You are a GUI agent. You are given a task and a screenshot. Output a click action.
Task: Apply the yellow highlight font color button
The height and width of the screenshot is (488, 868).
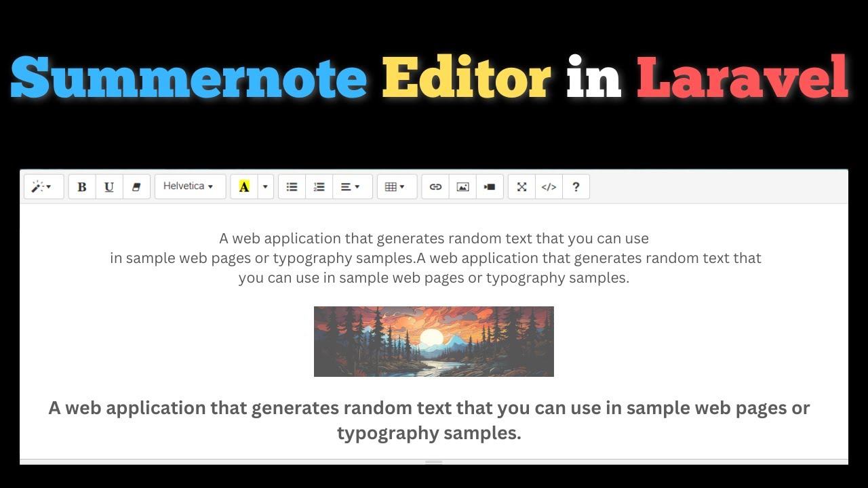click(244, 187)
